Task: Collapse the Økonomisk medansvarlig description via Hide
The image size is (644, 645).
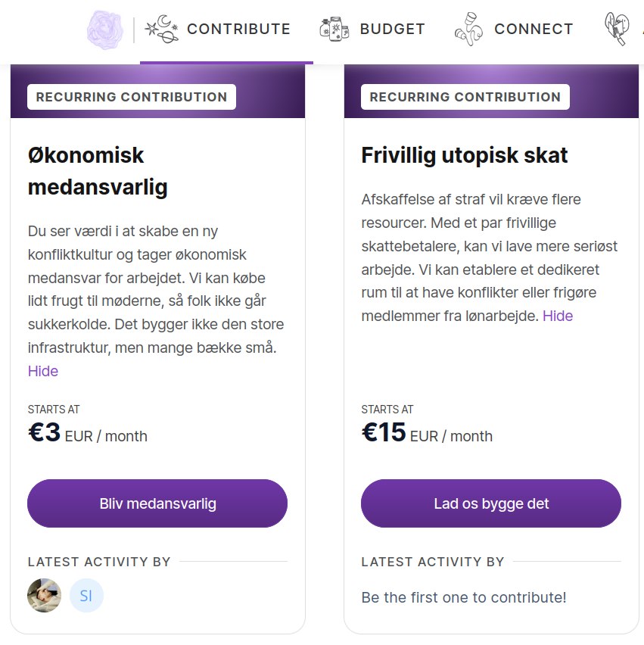Action: click(x=43, y=371)
